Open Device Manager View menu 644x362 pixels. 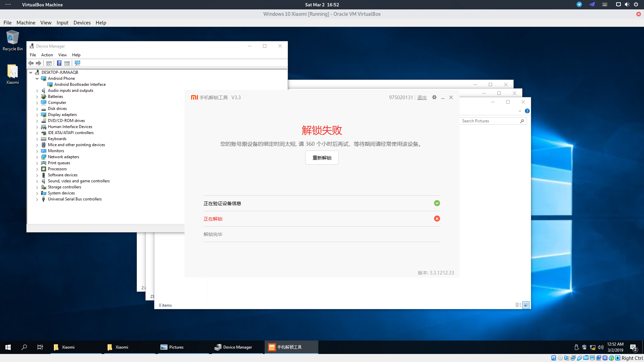pos(62,55)
